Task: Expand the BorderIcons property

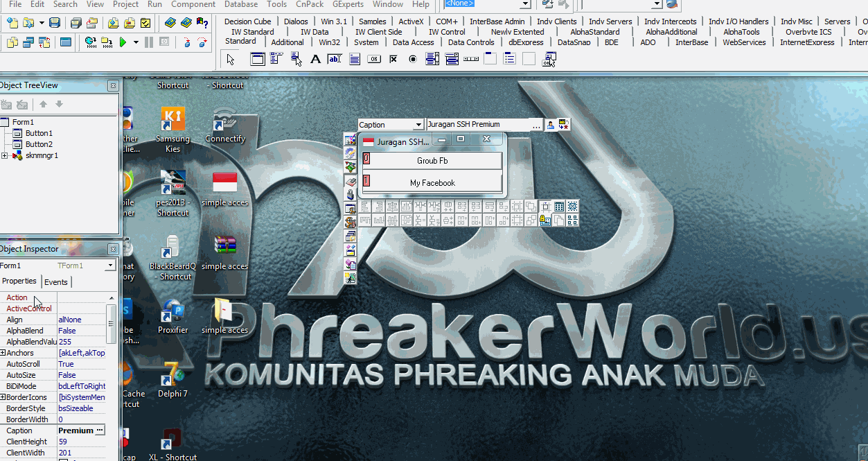Action: (x=3, y=397)
